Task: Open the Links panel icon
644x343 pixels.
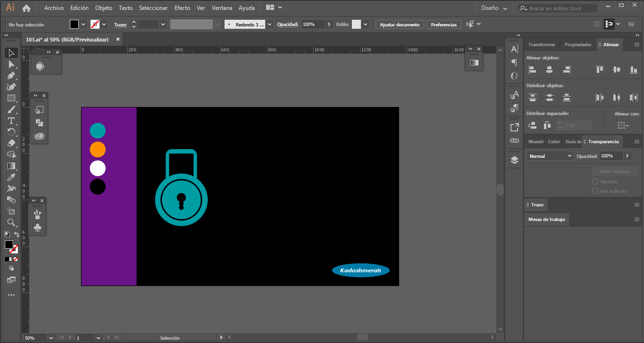Action: click(x=514, y=140)
